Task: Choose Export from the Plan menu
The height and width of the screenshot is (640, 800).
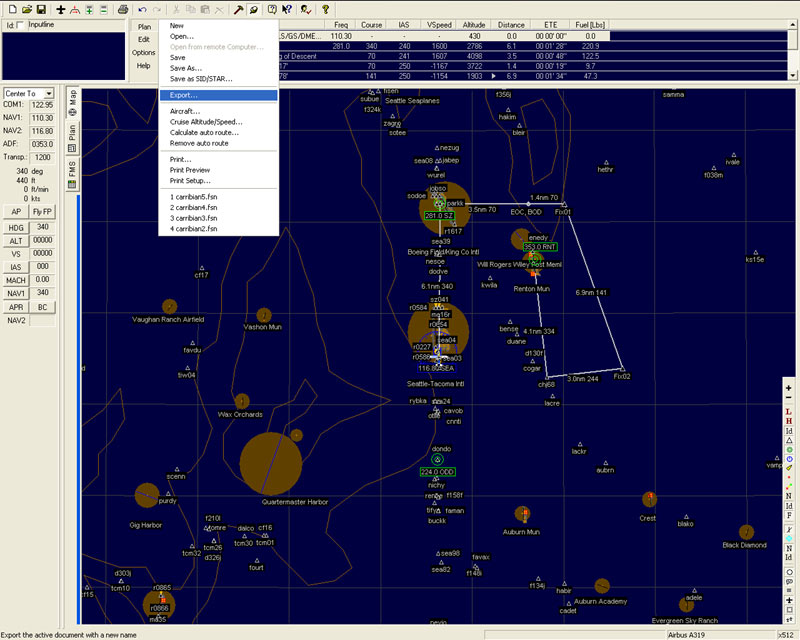Action: (x=184, y=95)
